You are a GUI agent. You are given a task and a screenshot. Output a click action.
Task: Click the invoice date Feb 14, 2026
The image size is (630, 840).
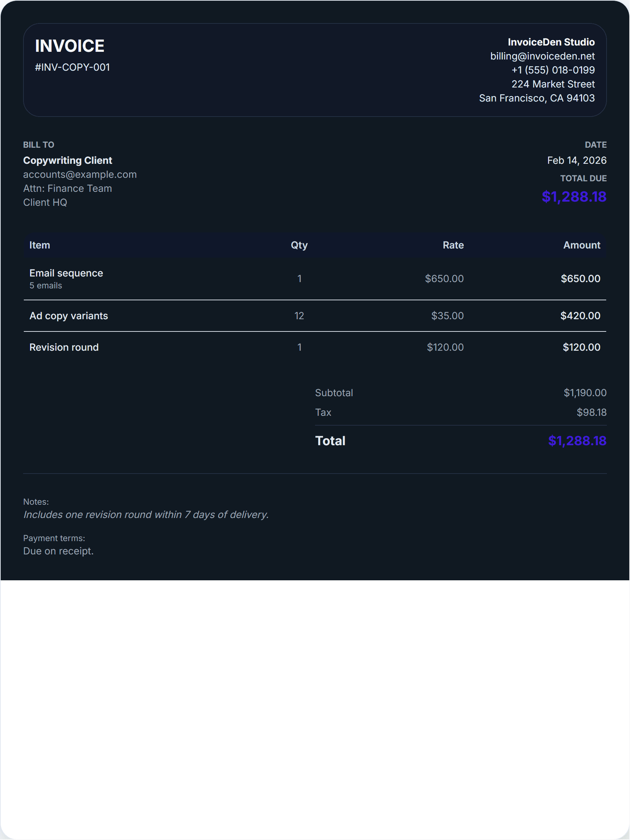point(576,160)
